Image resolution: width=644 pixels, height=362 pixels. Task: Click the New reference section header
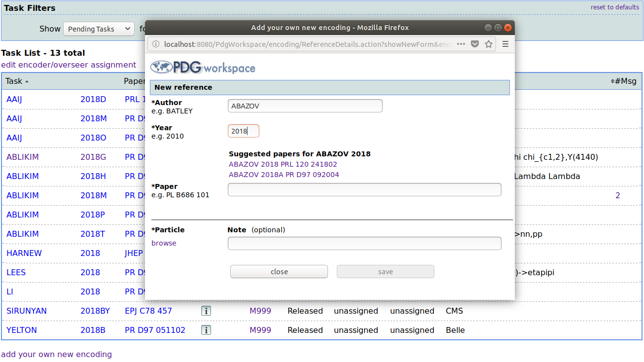(330, 87)
